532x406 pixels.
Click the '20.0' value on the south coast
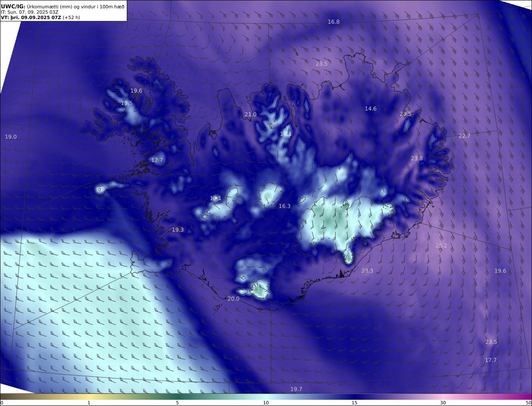pos(234,299)
